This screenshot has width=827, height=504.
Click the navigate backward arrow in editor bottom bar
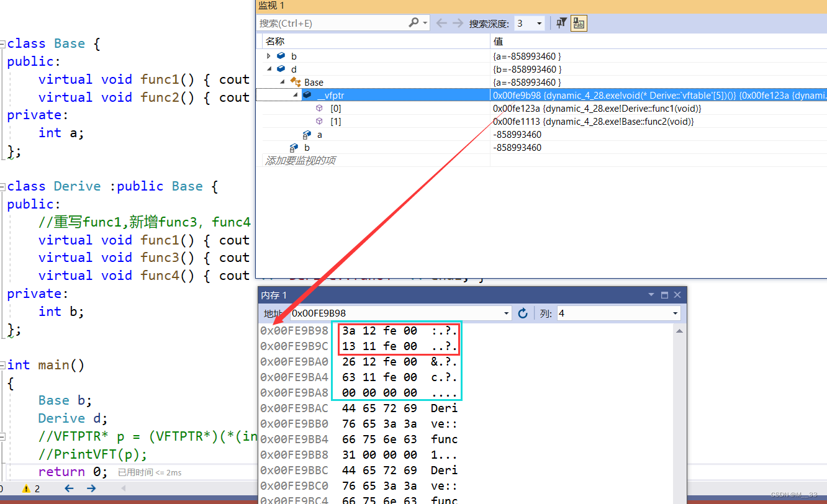coord(69,488)
